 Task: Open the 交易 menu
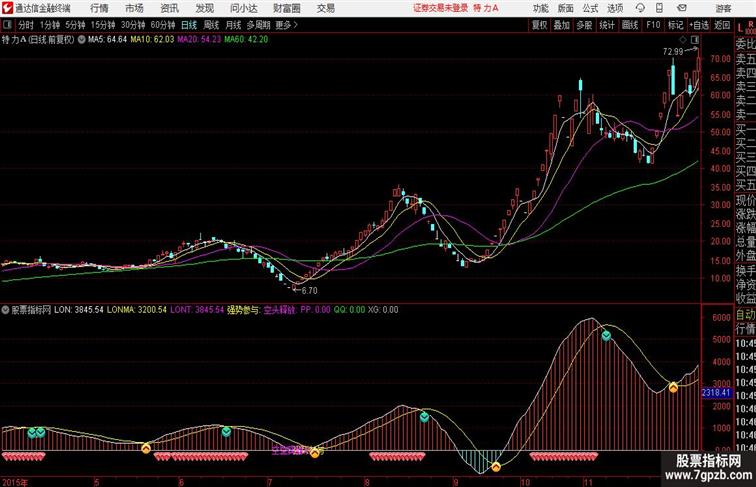tap(325, 8)
